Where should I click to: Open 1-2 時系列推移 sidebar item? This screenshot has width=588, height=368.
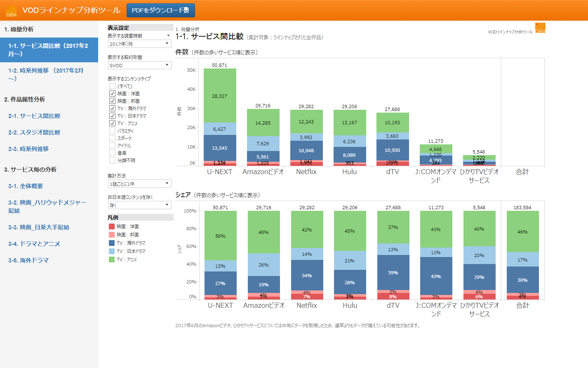tap(49, 75)
